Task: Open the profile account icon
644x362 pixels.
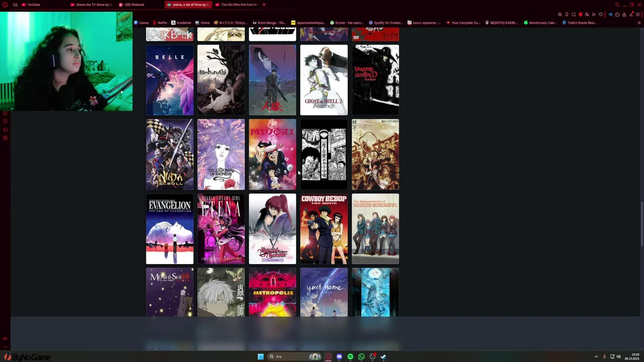Action: [x=624, y=15]
